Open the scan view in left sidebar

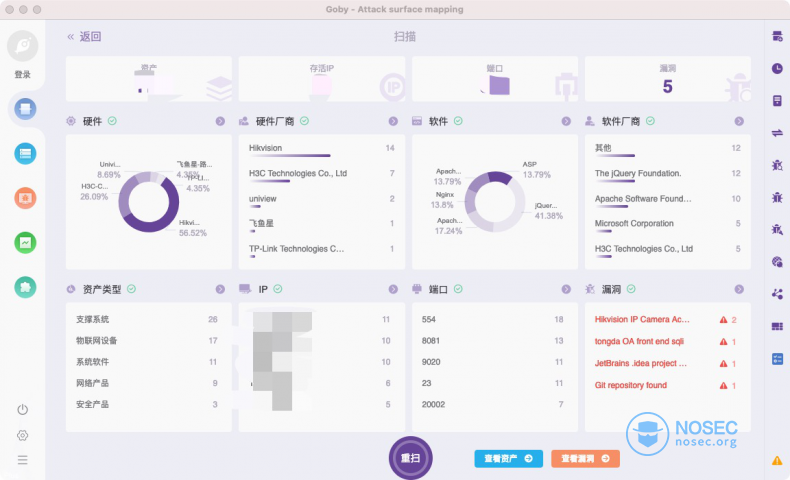click(25, 109)
